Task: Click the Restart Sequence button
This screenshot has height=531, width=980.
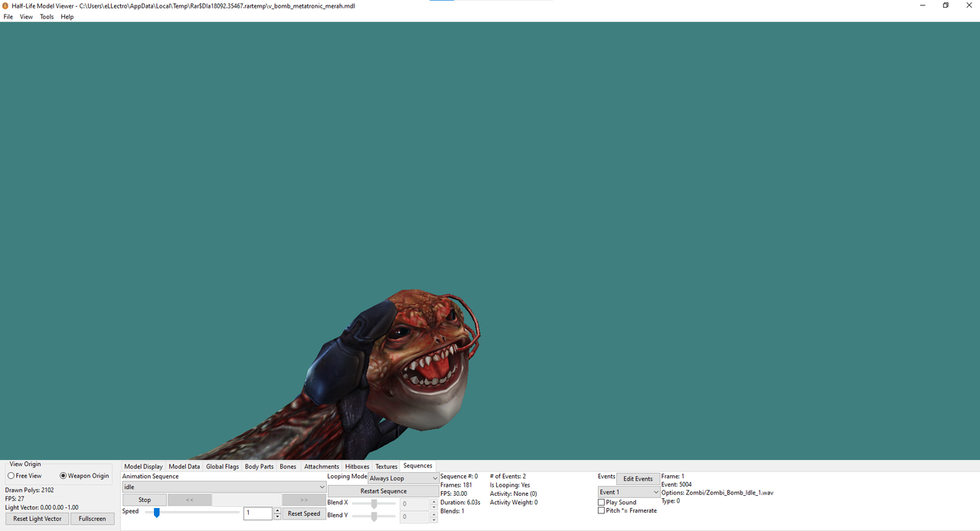Action: click(383, 491)
